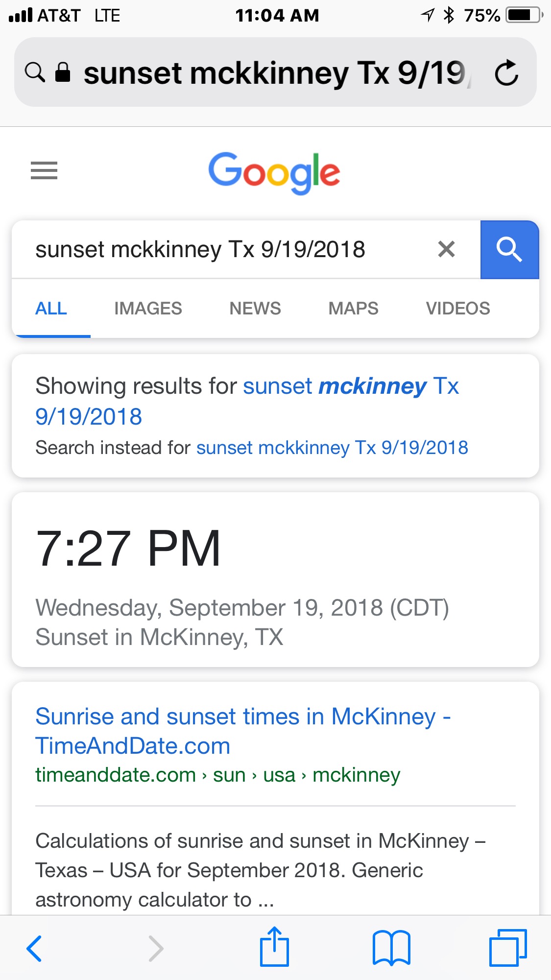Tap the Safari address bar

pos(274,73)
